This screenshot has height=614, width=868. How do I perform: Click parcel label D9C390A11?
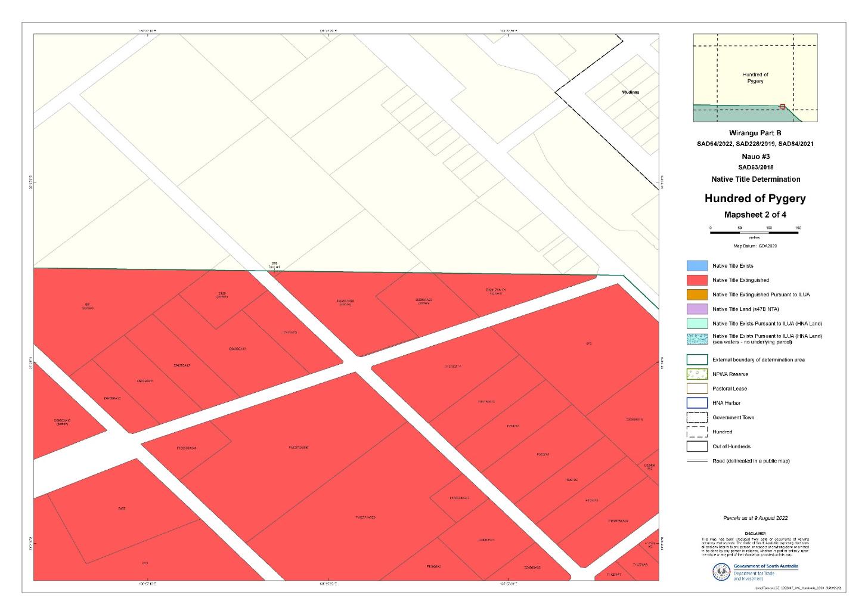pyautogui.click(x=145, y=381)
